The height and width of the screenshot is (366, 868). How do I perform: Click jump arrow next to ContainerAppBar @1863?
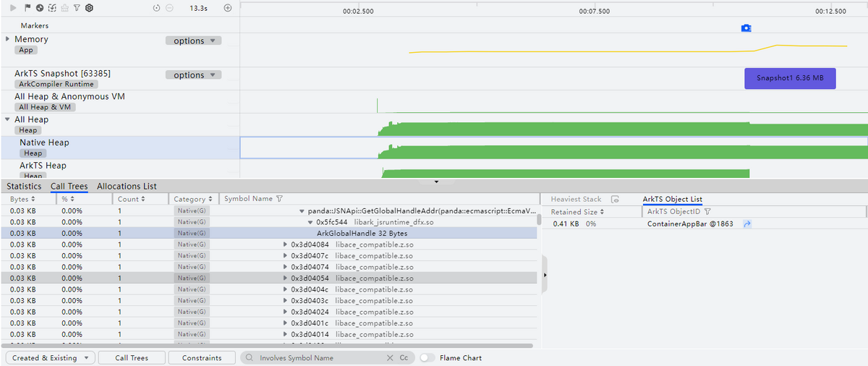coord(747,224)
